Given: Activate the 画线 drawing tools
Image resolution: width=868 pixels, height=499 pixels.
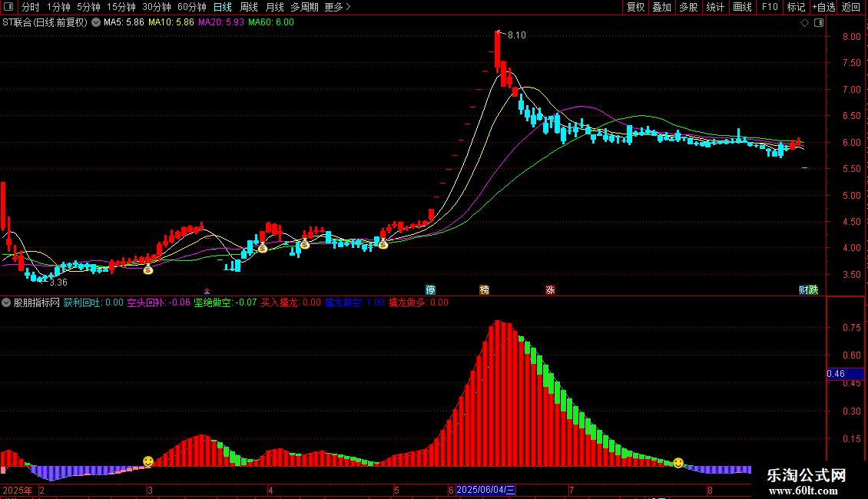Looking at the screenshot, I should click(742, 7).
